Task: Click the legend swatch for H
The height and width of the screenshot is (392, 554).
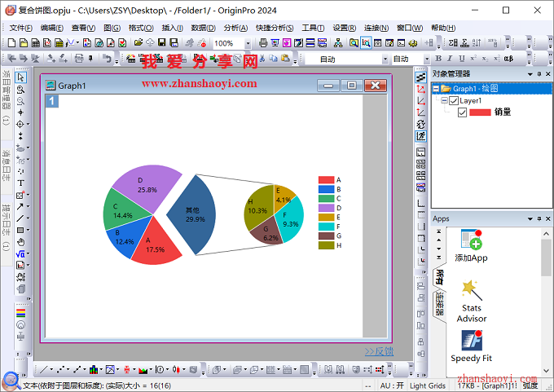Action: click(x=326, y=245)
